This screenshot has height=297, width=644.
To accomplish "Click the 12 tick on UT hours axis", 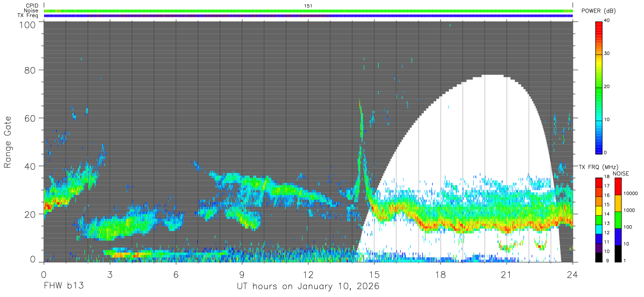I will pyautogui.click(x=308, y=275).
